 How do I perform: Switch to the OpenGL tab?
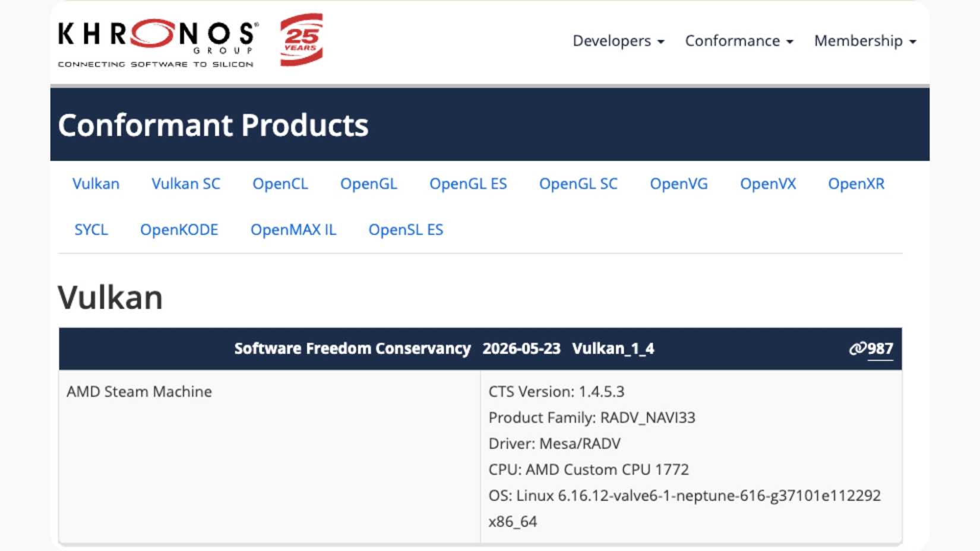(x=368, y=184)
